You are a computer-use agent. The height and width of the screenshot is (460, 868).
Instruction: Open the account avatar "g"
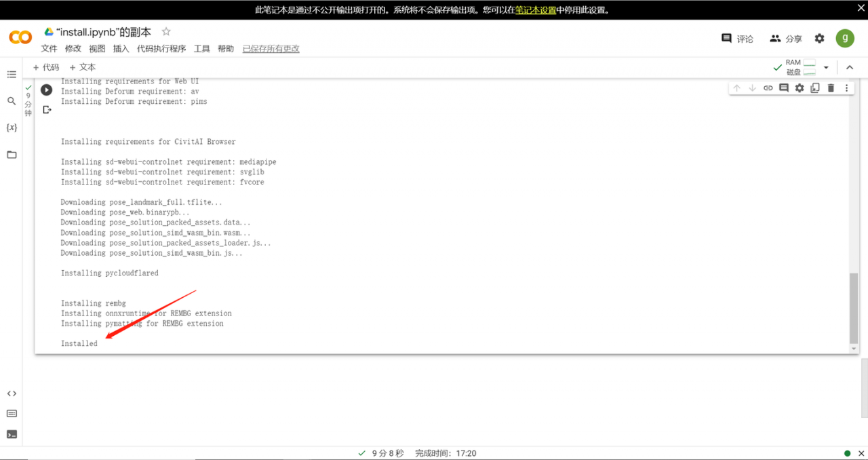tap(844, 39)
